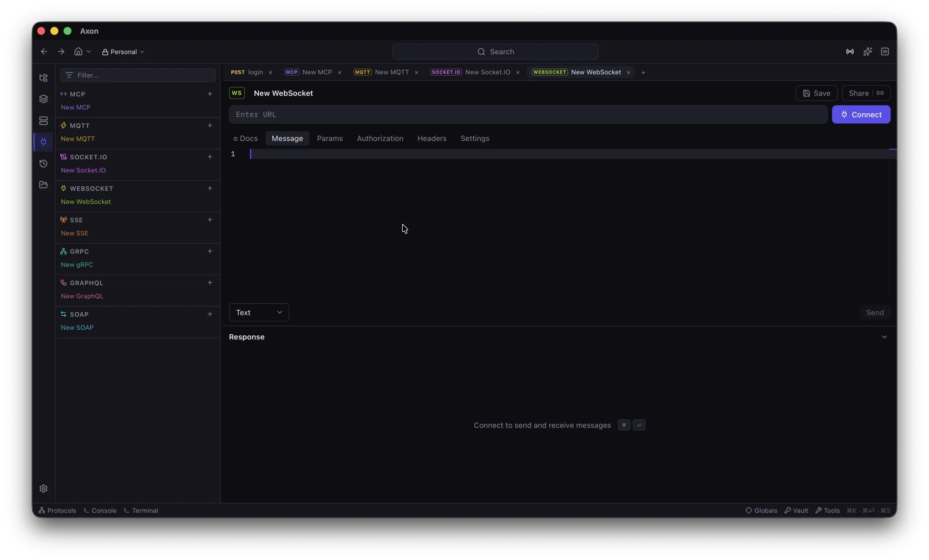Open the Personal workspace dropdown

123,52
